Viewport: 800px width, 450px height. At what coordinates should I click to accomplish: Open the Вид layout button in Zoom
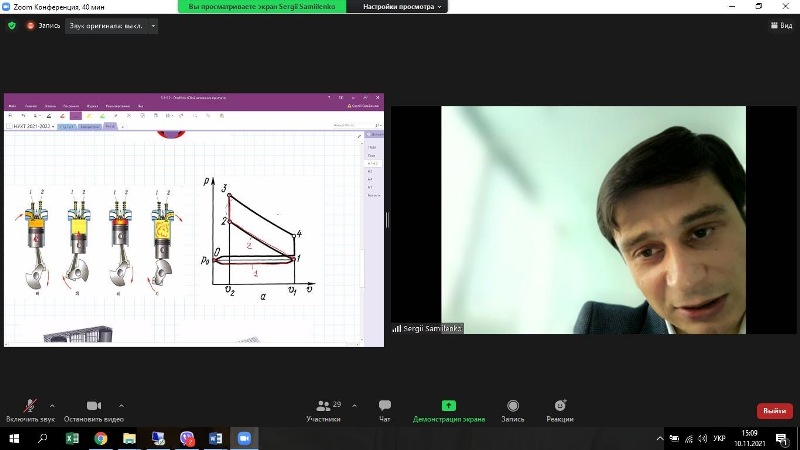(782, 26)
